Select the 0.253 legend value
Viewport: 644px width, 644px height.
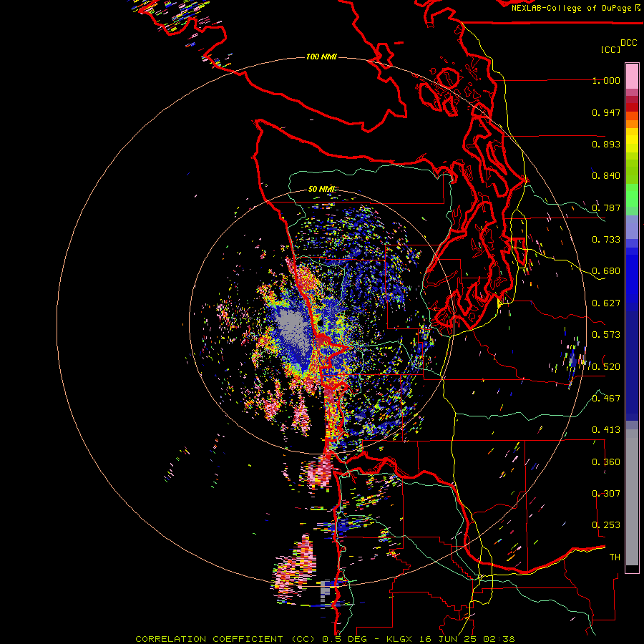(x=606, y=525)
